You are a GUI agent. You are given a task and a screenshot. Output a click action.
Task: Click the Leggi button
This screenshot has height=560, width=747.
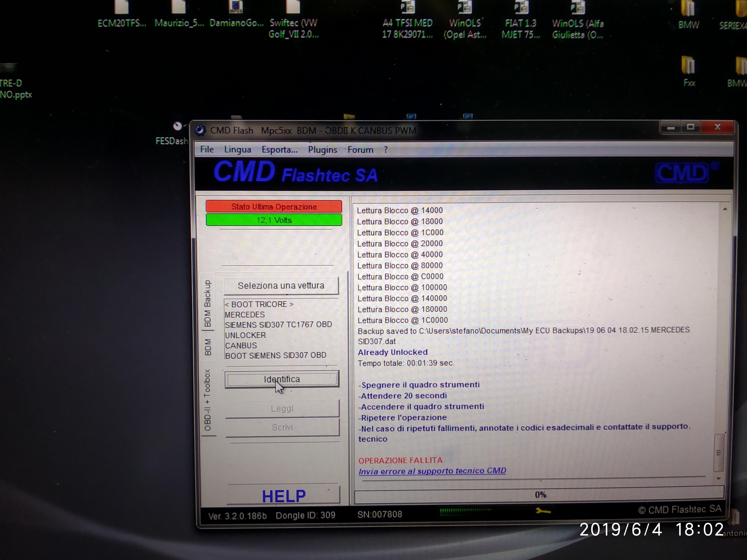pos(282,408)
